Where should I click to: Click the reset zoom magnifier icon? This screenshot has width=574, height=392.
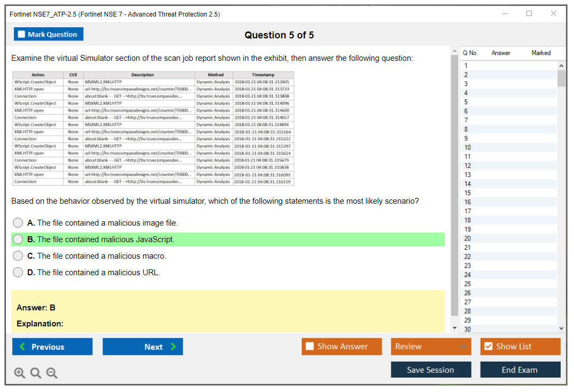[36, 373]
